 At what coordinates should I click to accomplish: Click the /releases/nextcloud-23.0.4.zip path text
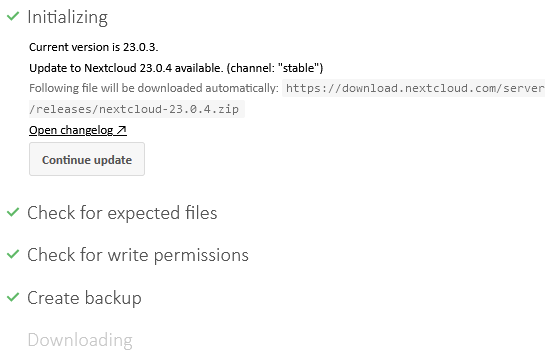pyautogui.click(x=137, y=109)
